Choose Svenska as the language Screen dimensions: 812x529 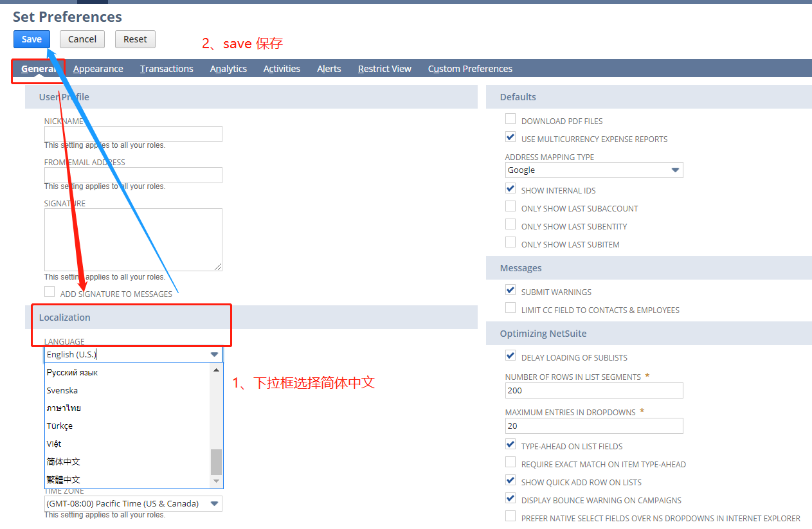pyautogui.click(x=62, y=390)
